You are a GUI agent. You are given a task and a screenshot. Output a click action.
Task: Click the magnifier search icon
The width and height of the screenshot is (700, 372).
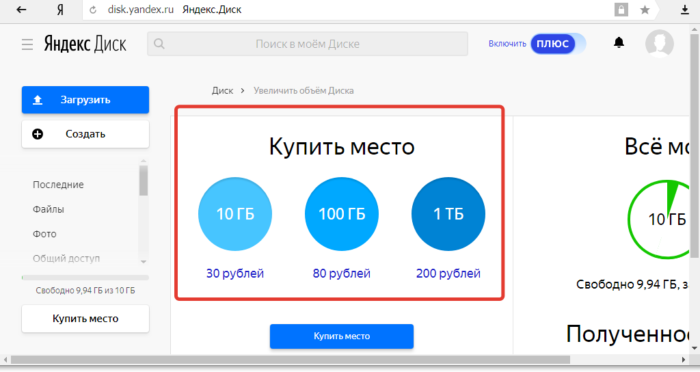click(159, 44)
